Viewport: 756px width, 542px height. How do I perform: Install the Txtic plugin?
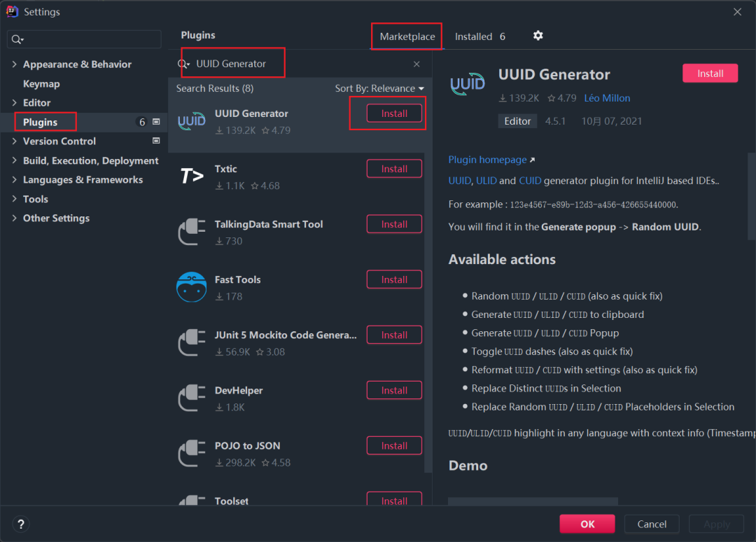(x=394, y=169)
